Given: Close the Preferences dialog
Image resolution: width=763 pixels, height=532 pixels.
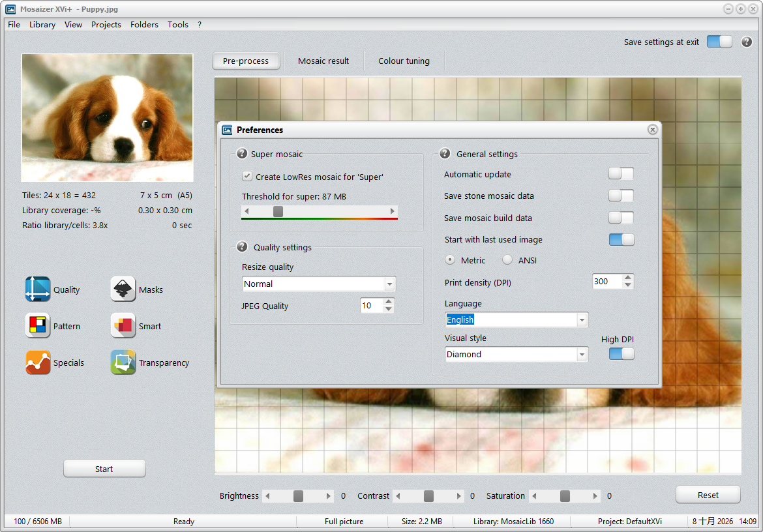Looking at the screenshot, I should 653,129.
